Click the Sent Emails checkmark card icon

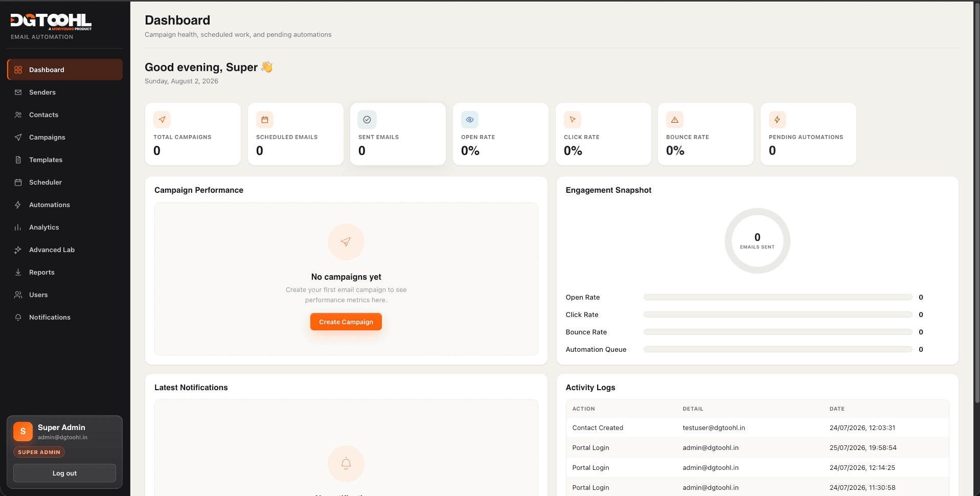(x=367, y=120)
